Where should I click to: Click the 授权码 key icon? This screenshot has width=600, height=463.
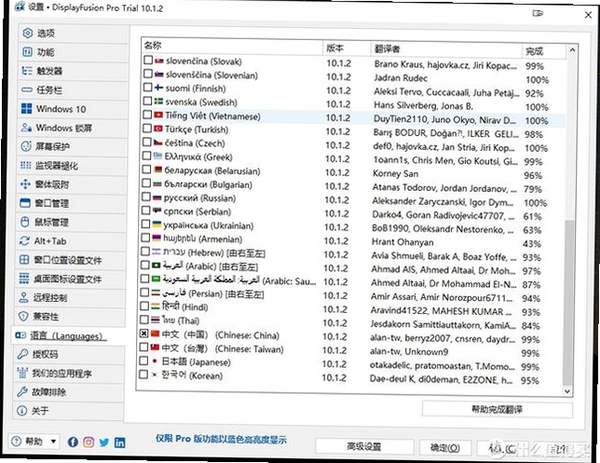(23, 354)
